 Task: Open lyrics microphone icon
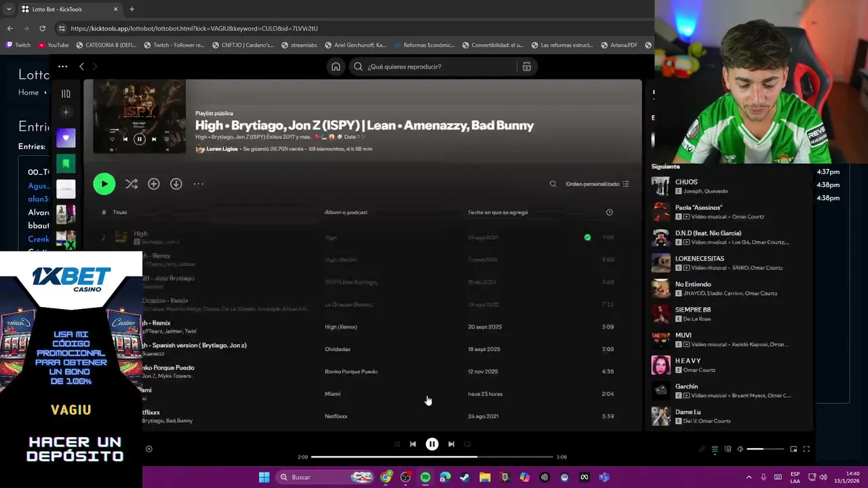coord(702,449)
